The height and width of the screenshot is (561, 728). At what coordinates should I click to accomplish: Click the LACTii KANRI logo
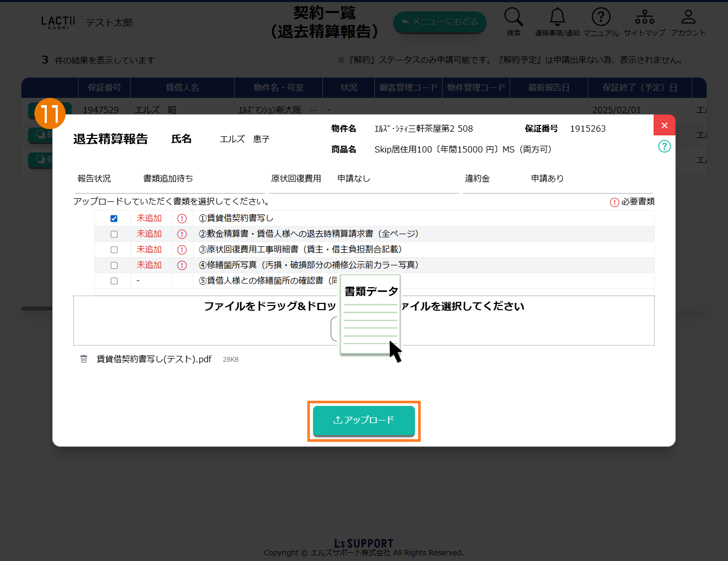click(x=58, y=22)
